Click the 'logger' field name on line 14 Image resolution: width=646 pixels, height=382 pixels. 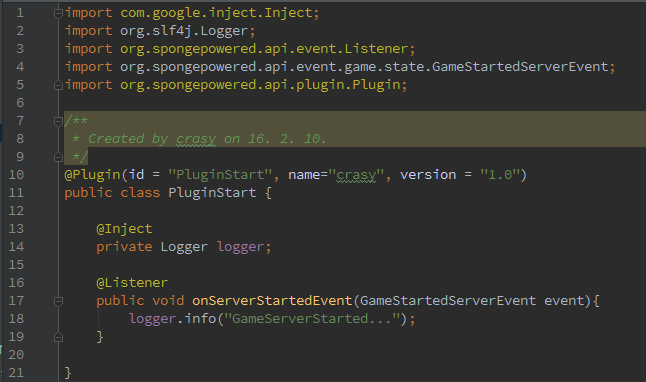pyautogui.click(x=240, y=247)
